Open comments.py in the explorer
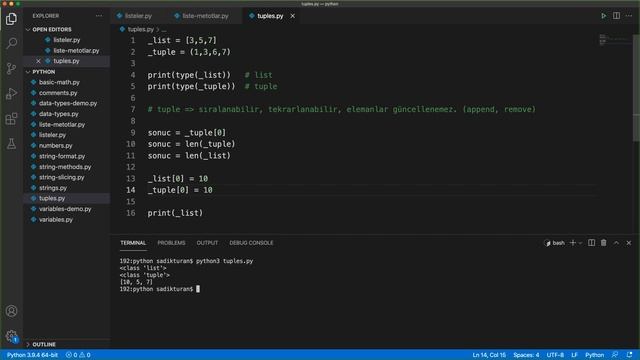The width and height of the screenshot is (640, 360). (58, 93)
